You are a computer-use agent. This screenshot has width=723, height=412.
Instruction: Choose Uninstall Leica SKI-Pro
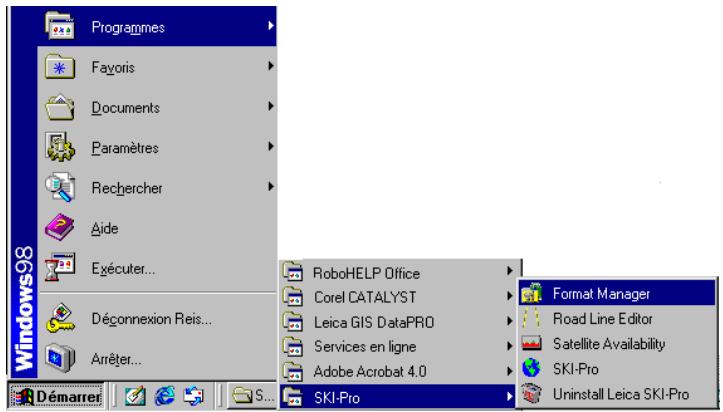point(617,394)
